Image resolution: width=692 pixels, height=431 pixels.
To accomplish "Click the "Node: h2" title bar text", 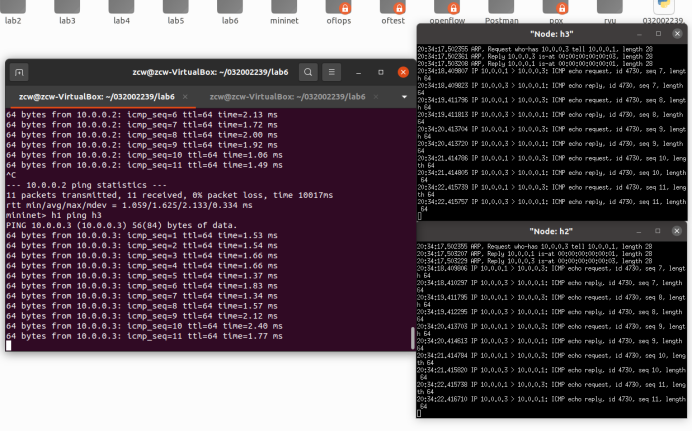I will pyautogui.click(x=551, y=231).
